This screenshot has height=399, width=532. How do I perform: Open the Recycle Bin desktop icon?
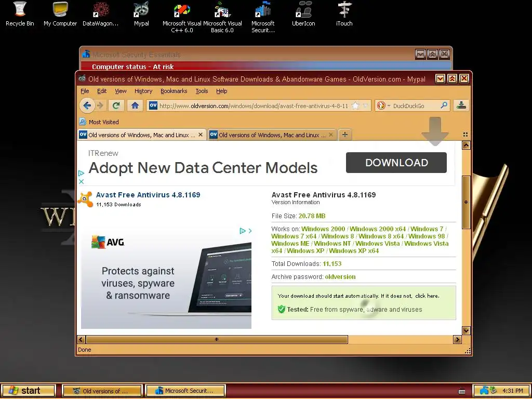(20, 14)
